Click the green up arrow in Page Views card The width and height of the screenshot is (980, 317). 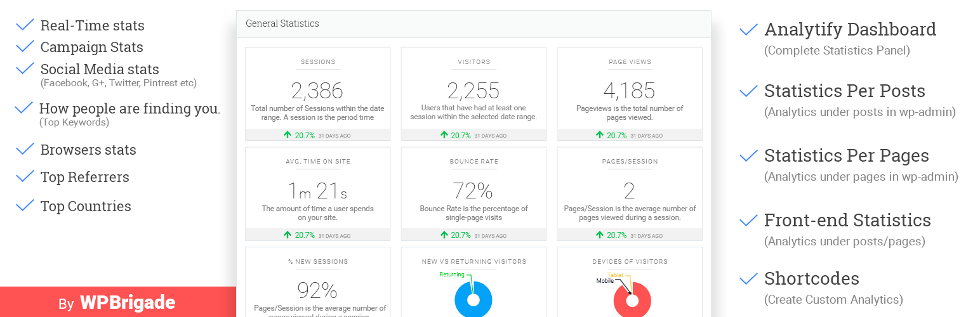point(600,135)
